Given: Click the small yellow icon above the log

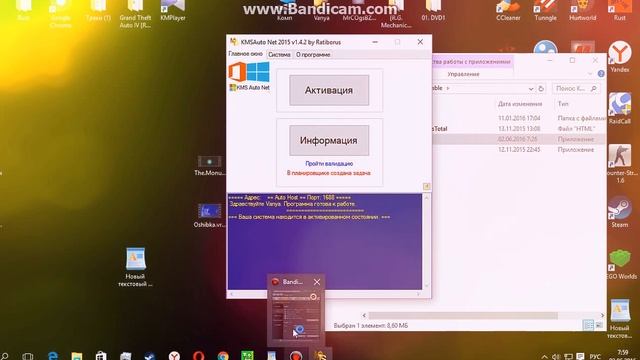Looking at the screenshot, I should (x=426, y=186).
